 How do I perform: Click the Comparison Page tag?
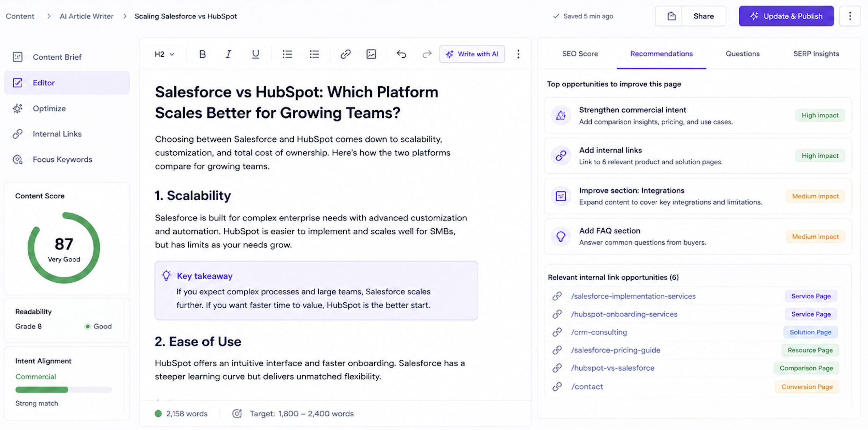tap(806, 368)
